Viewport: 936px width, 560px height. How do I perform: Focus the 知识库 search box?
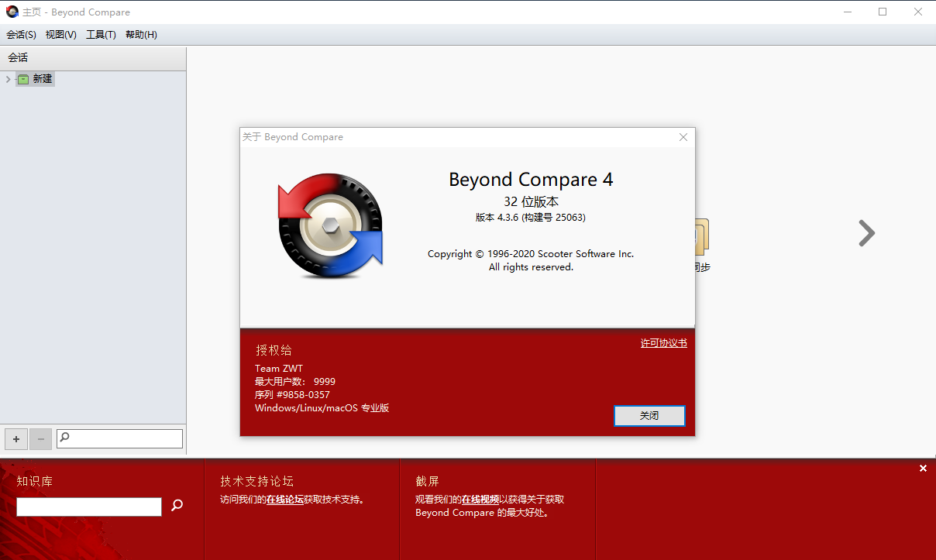click(89, 507)
